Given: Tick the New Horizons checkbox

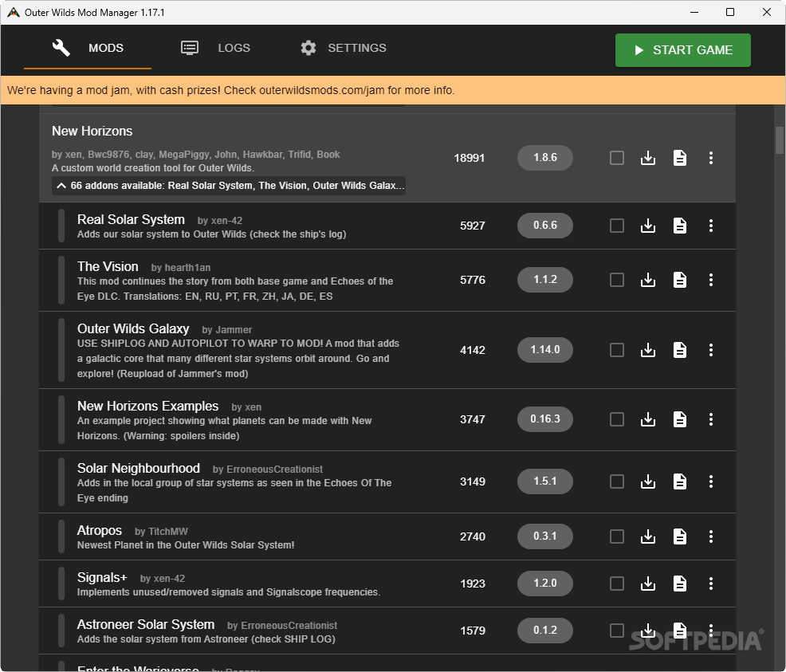Looking at the screenshot, I should pyautogui.click(x=616, y=158).
